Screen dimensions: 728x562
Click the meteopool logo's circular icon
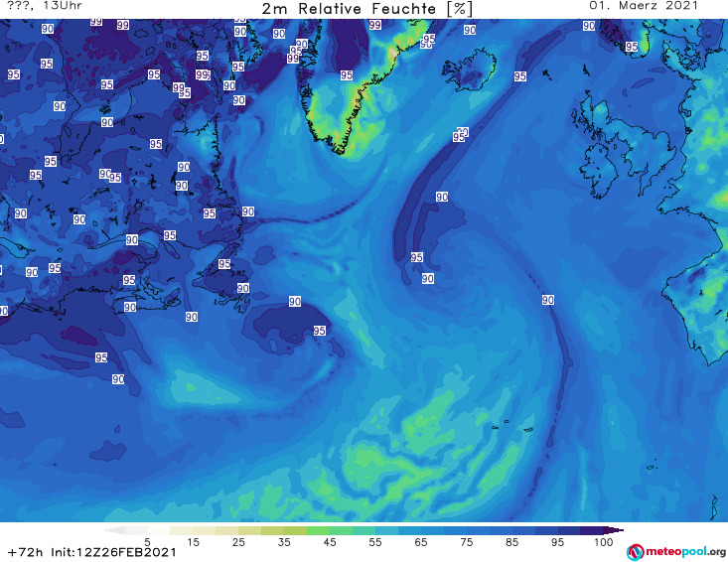point(635,552)
